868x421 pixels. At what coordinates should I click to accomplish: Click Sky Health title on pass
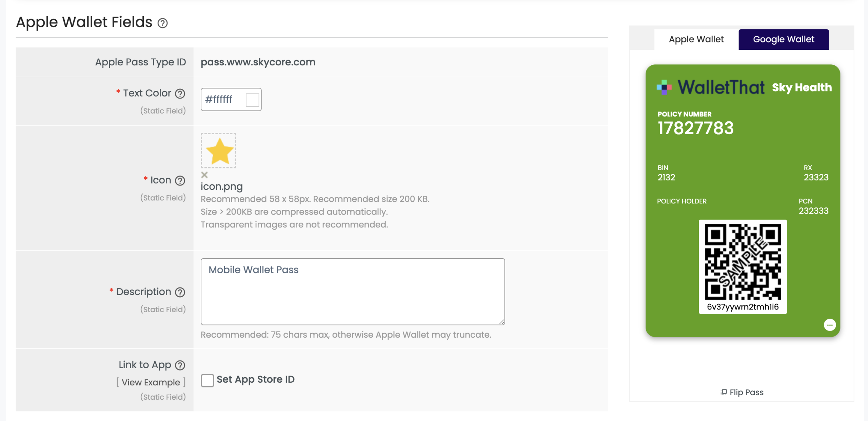(802, 87)
